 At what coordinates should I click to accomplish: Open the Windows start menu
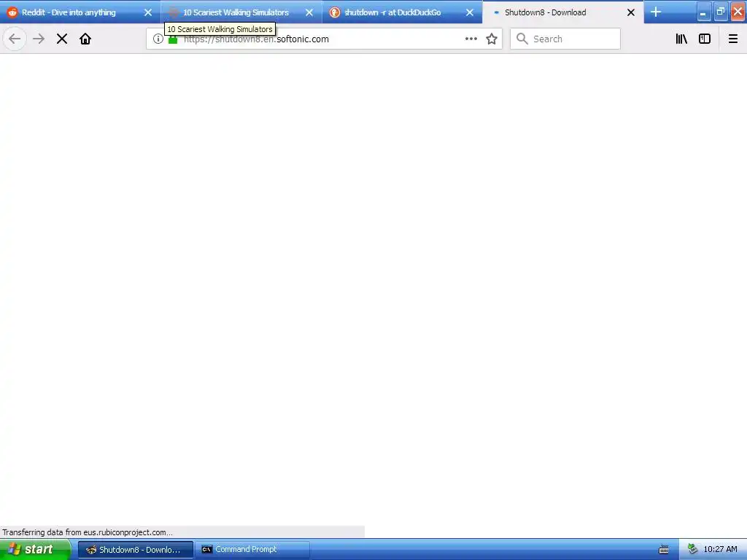(x=35, y=549)
